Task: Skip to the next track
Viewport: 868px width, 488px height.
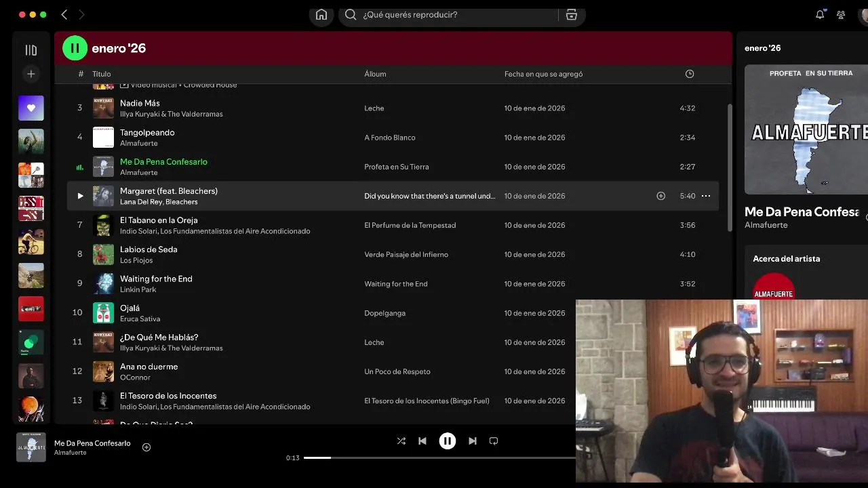Action: (x=473, y=441)
